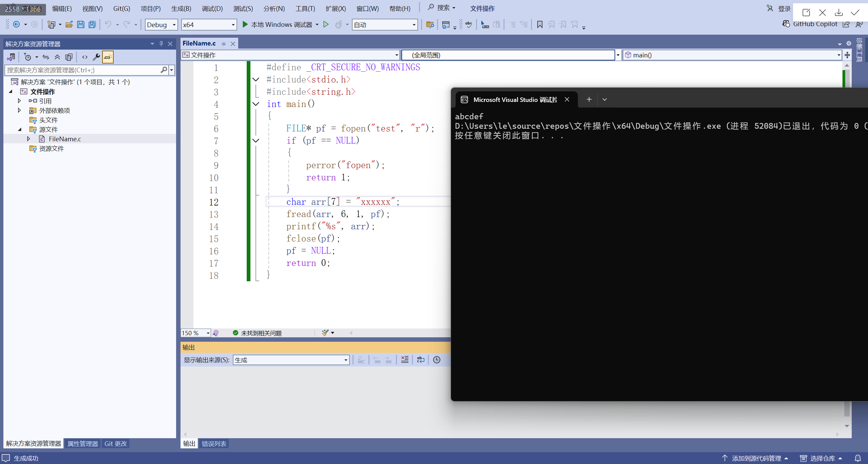The image size is (868, 464).
Task: Open the 全局范围 scope dropdown
Action: [x=511, y=55]
